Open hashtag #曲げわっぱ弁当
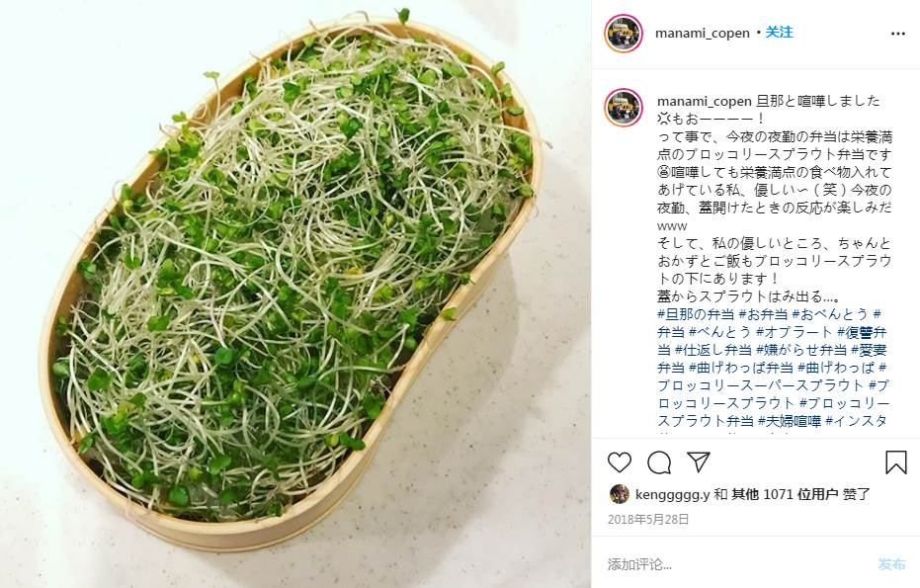 coord(740,368)
